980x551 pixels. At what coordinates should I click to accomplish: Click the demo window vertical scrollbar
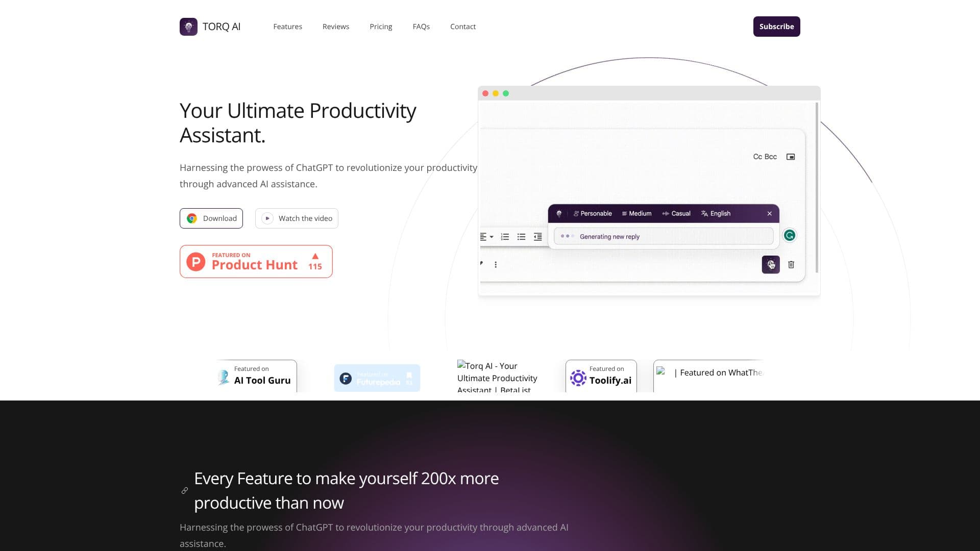click(817, 187)
